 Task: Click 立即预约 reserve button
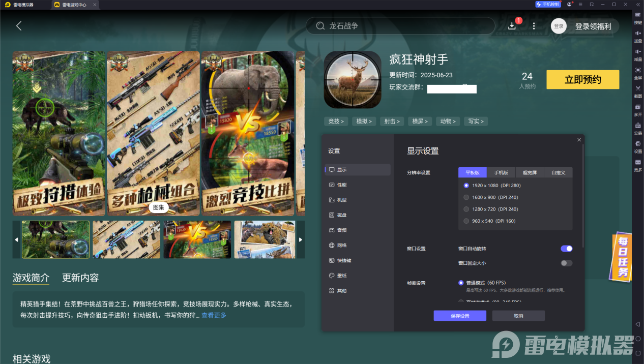[x=583, y=80]
